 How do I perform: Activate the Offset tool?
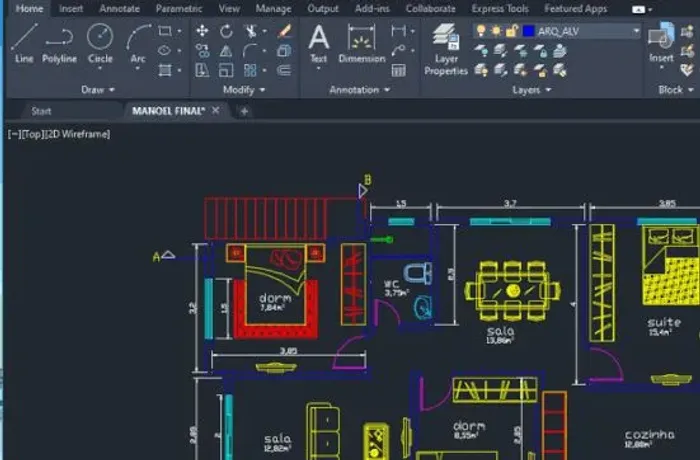click(x=284, y=70)
